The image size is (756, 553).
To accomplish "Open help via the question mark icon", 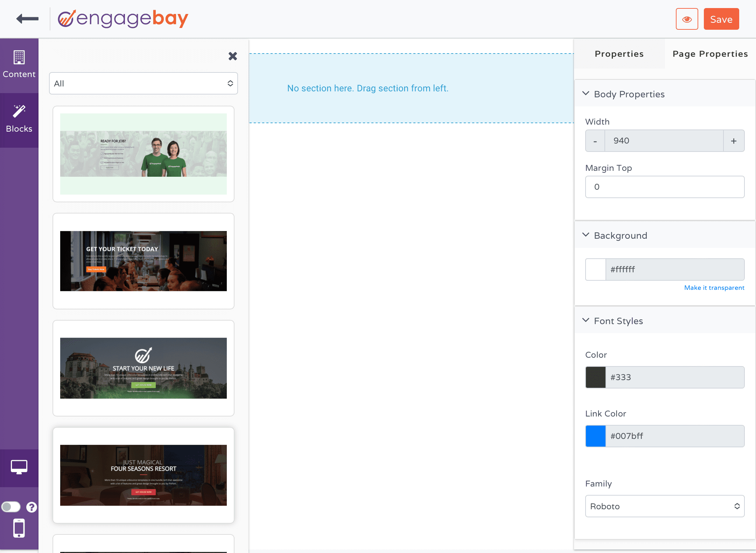I will tap(31, 506).
